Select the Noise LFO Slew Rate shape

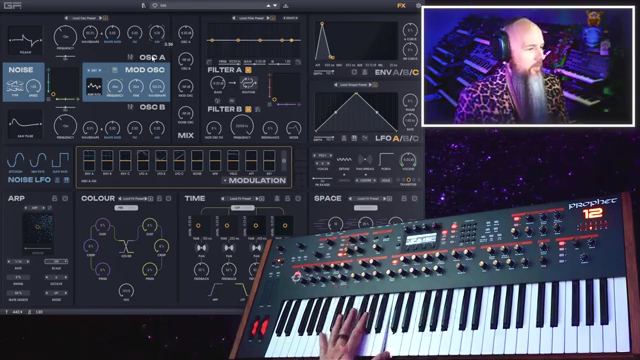pos(60,160)
